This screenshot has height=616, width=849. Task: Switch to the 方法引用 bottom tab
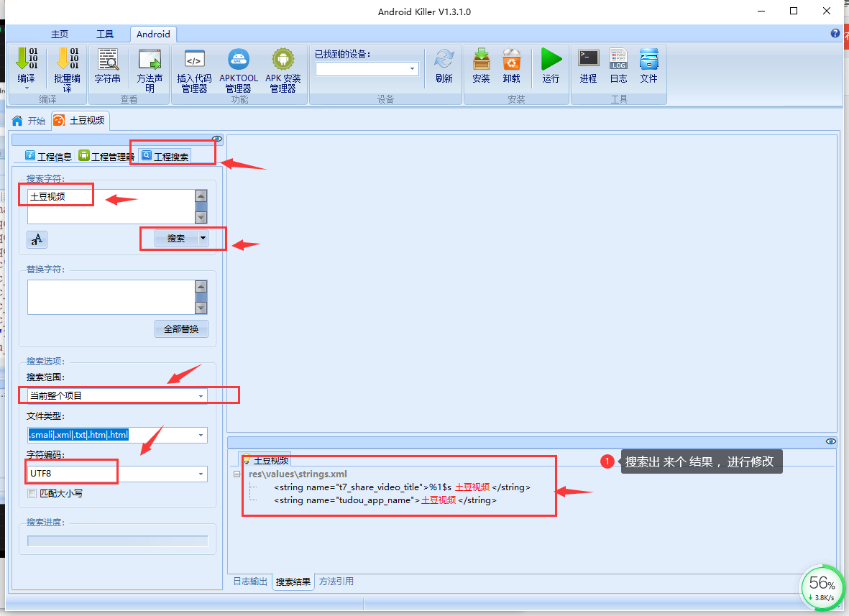(x=336, y=581)
